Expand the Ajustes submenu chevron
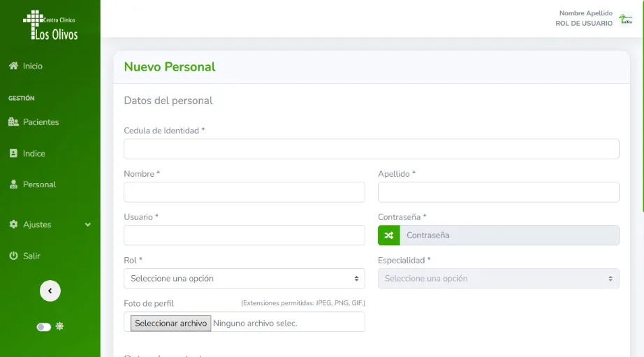The height and width of the screenshot is (357, 644). (88, 225)
